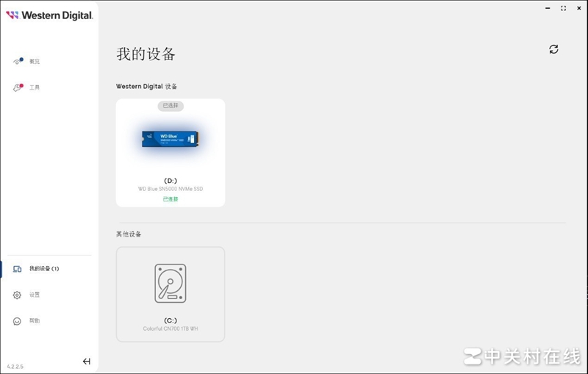Click the hard disk icon for C: drive
This screenshot has width=588, height=374.
click(x=171, y=284)
